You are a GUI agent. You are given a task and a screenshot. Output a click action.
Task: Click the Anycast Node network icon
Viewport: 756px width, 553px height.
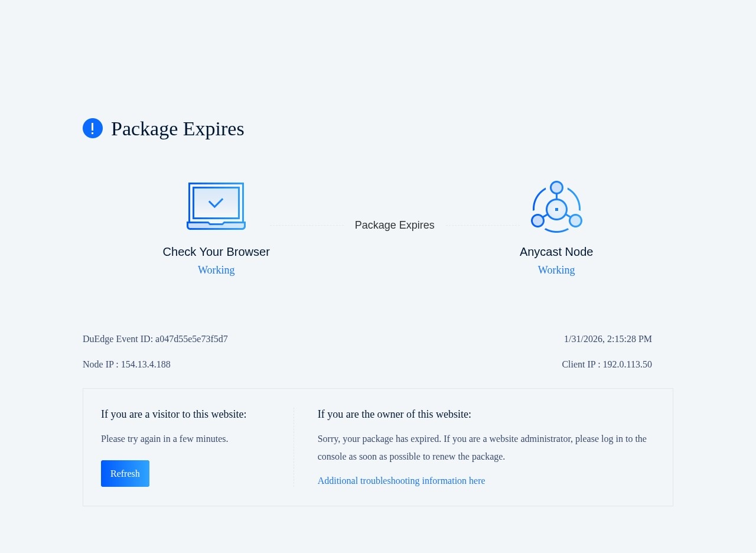point(556,207)
